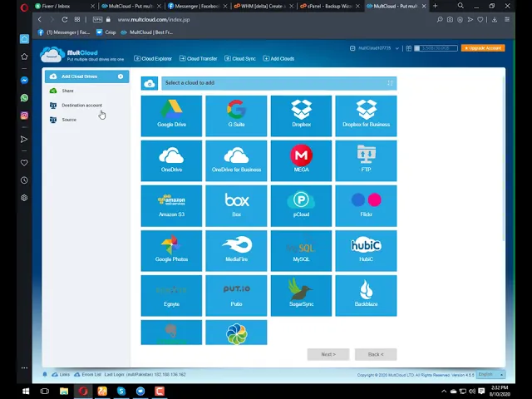Open Skype from the taskbar
This screenshot has width=532, height=399.
point(121,392)
